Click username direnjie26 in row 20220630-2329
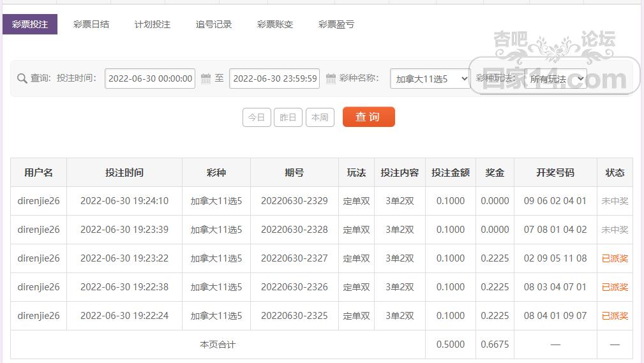This screenshot has height=363, width=644. pos(38,201)
